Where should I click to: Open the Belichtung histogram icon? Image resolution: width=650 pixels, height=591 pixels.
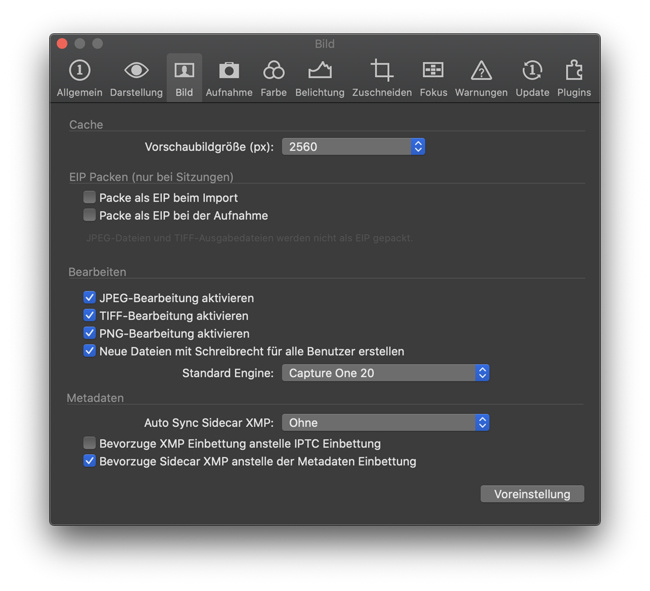pyautogui.click(x=319, y=71)
